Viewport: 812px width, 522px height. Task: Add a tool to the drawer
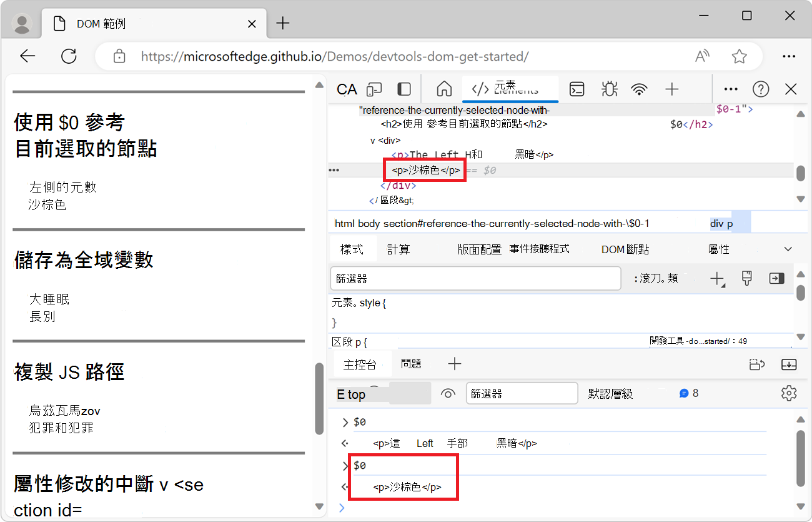(x=455, y=364)
